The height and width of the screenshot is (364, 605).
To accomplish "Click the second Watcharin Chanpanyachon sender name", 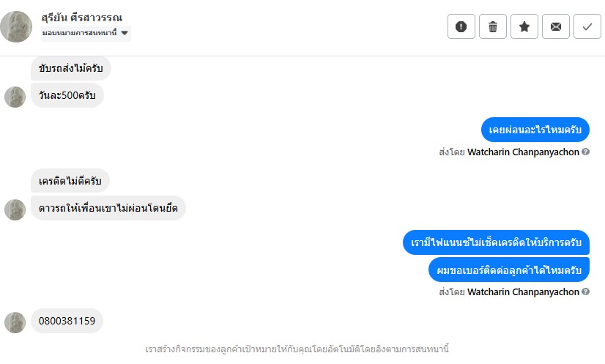I will pyautogui.click(x=523, y=291).
